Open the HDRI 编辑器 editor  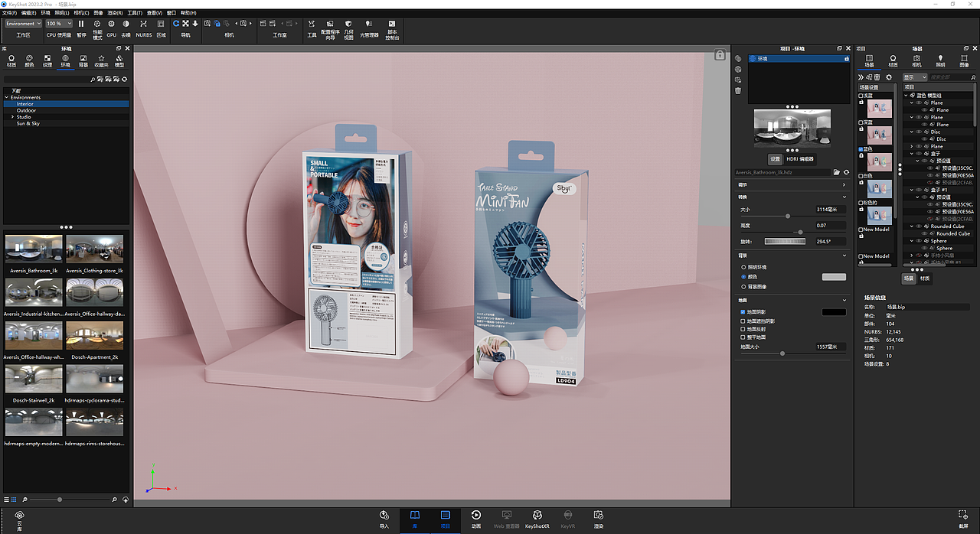801,159
